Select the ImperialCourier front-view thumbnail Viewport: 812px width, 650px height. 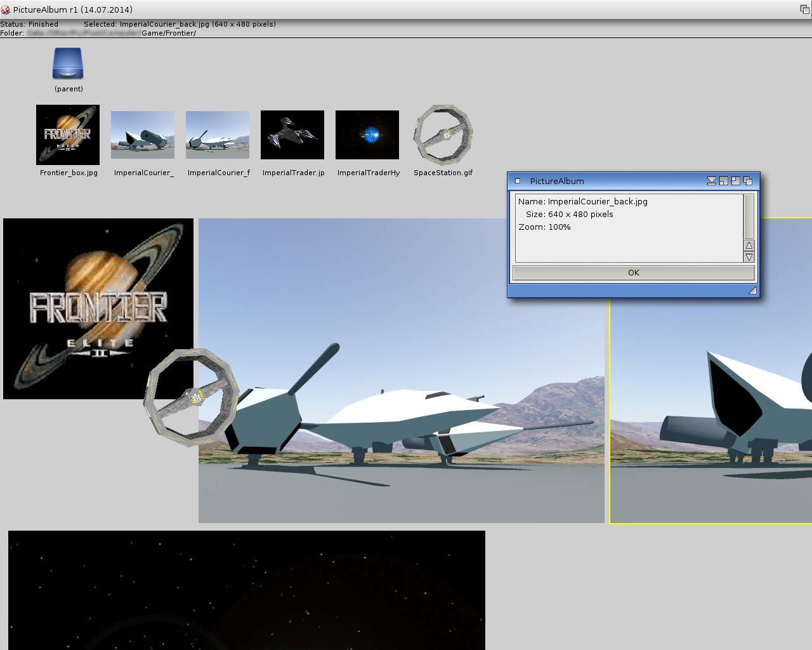click(x=218, y=135)
